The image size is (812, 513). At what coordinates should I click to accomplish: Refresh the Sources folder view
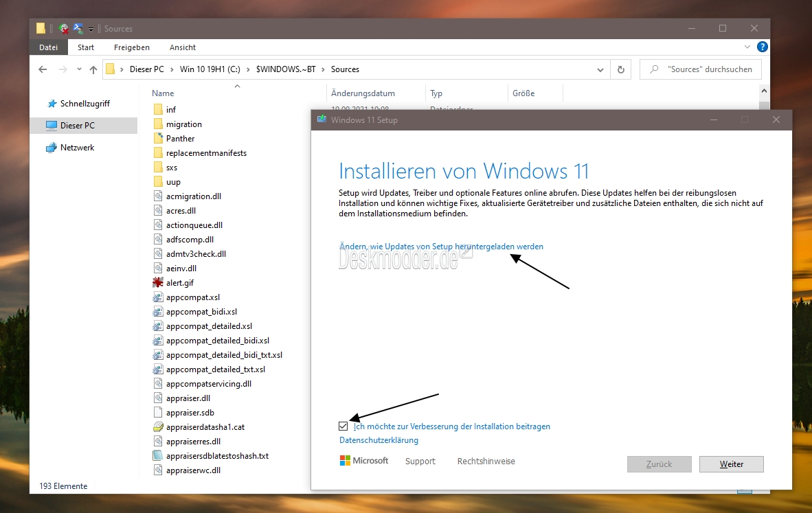(x=621, y=69)
